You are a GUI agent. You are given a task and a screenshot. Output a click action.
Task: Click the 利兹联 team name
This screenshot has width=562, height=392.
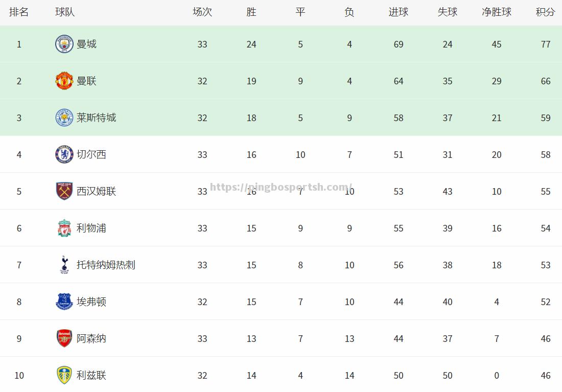tap(91, 375)
